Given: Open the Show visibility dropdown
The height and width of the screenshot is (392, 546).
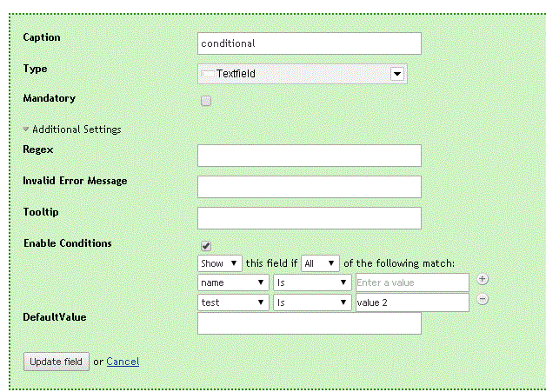Looking at the screenshot, I should click(220, 263).
